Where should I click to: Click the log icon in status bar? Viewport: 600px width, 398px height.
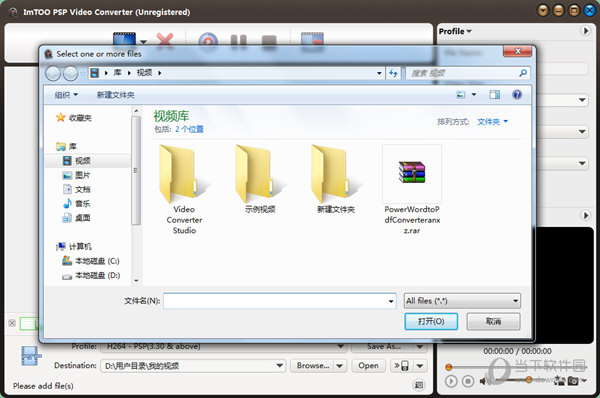click(419, 385)
